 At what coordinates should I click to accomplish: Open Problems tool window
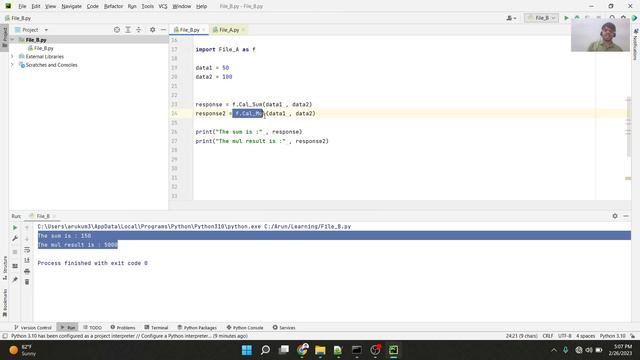(123, 327)
